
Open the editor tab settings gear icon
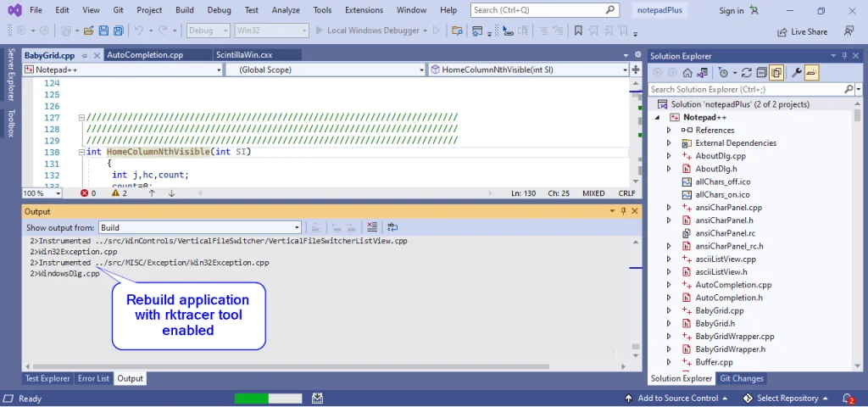pos(637,55)
